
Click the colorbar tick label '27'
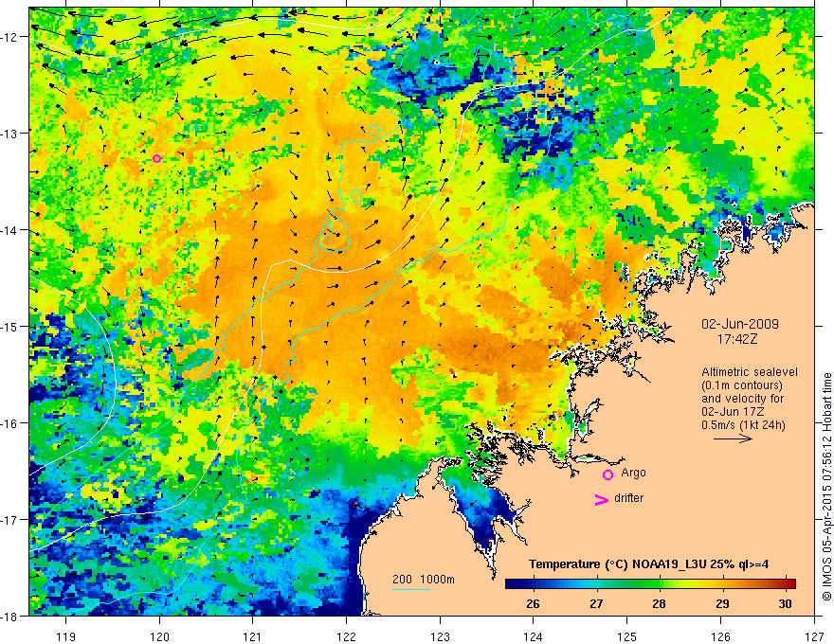(596, 604)
